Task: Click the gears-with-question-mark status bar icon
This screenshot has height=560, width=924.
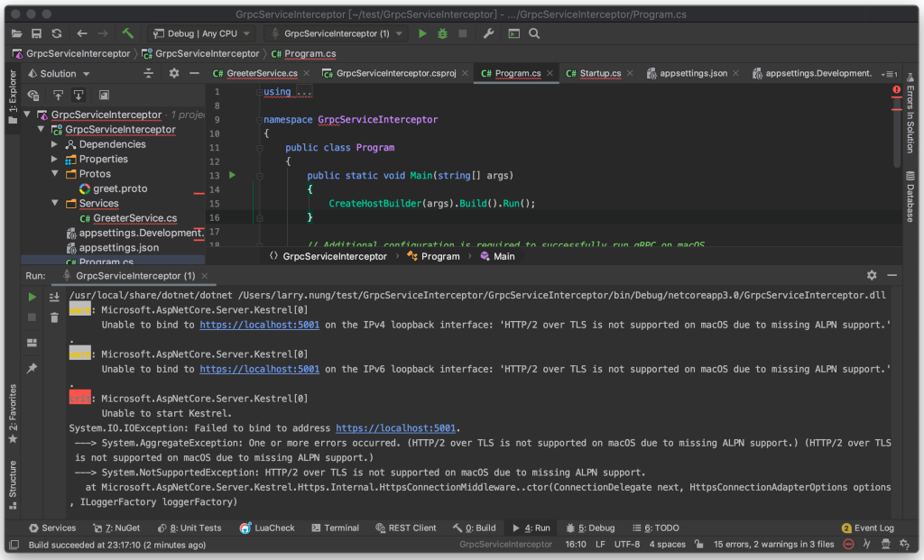Action: coord(905,544)
